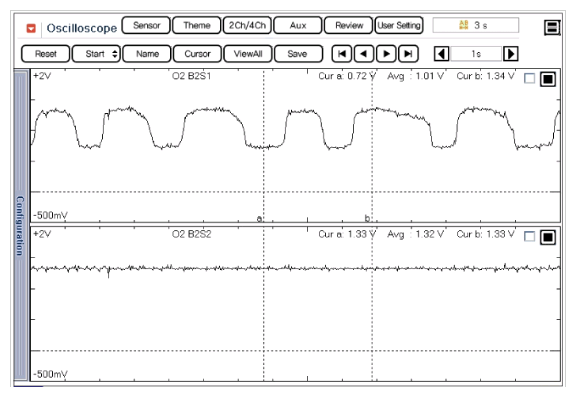Image resolution: width=575 pixels, height=396 pixels.
Task: Click the 1s time base value
Action: (476, 54)
